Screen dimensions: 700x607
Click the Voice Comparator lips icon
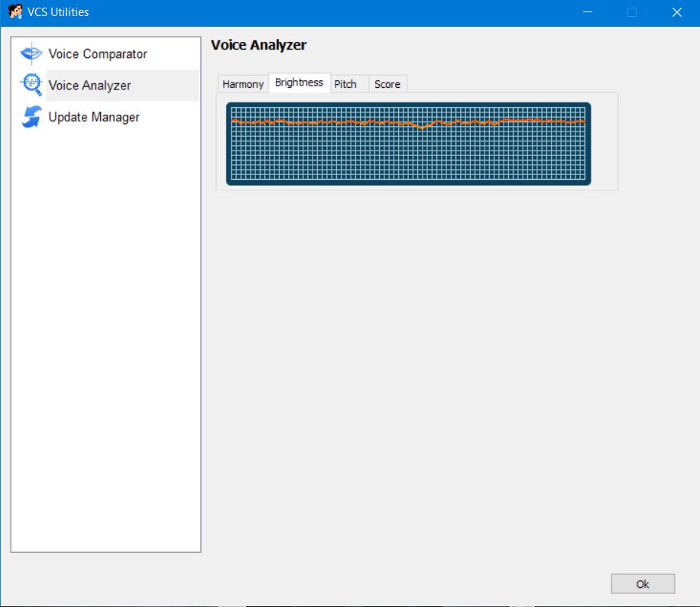31,54
